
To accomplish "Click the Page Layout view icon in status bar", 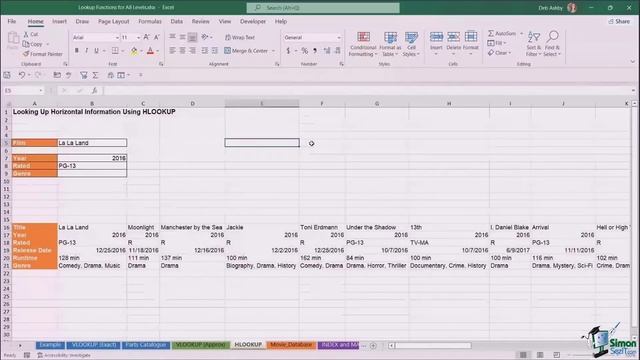I will 540,355.
